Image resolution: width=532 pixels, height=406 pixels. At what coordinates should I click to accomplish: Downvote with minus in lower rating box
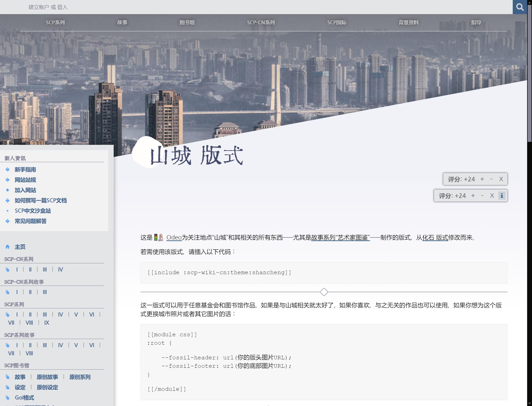point(482,196)
